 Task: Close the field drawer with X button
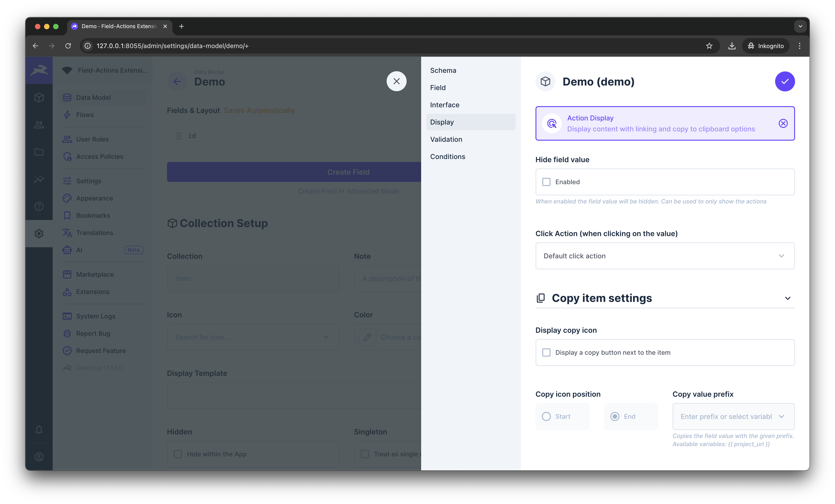coord(396,81)
